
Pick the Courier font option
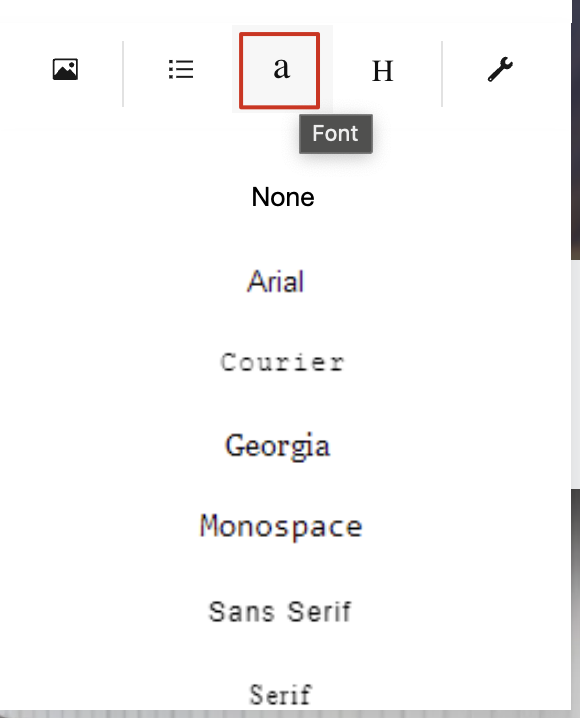[282, 363]
